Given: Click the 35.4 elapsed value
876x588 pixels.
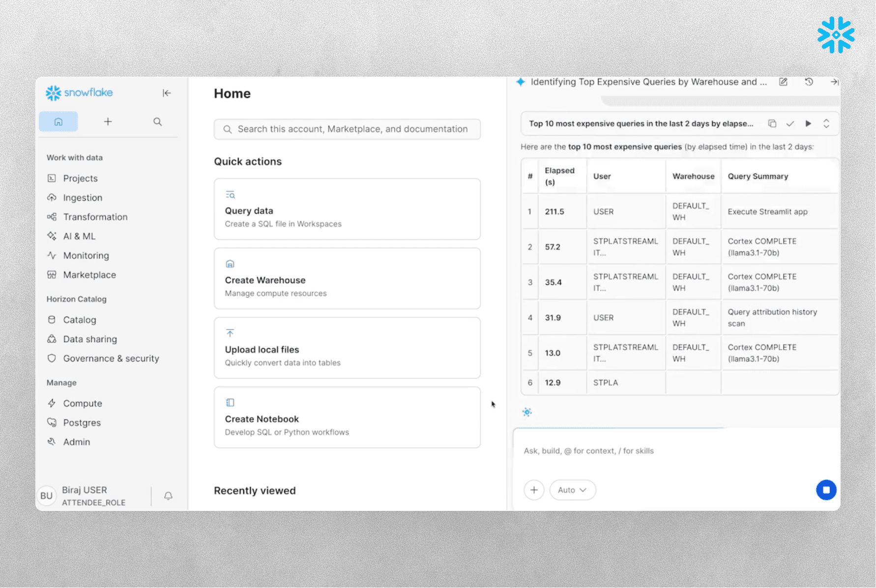Looking at the screenshot, I should pyautogui.click(x=553, y=282).
